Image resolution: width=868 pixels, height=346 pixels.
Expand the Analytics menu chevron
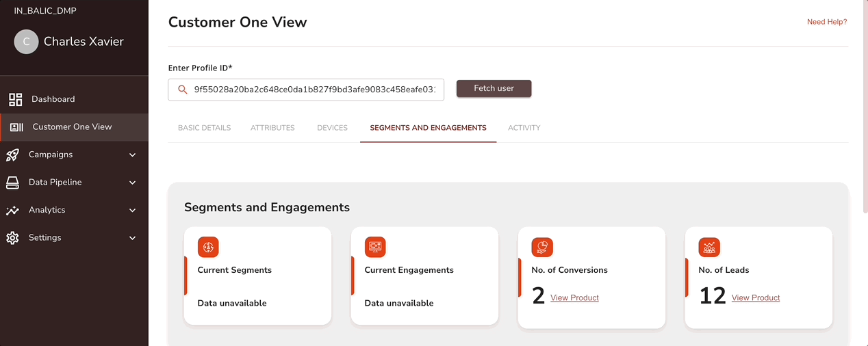[x=133, y=211]
